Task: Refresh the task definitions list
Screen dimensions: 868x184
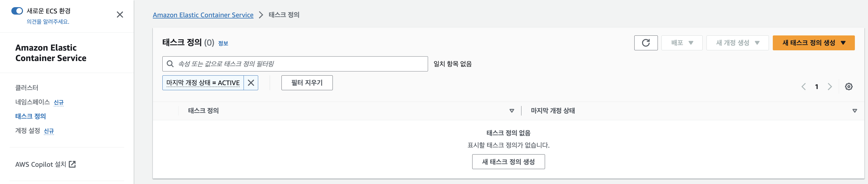Action: (646, 43)
